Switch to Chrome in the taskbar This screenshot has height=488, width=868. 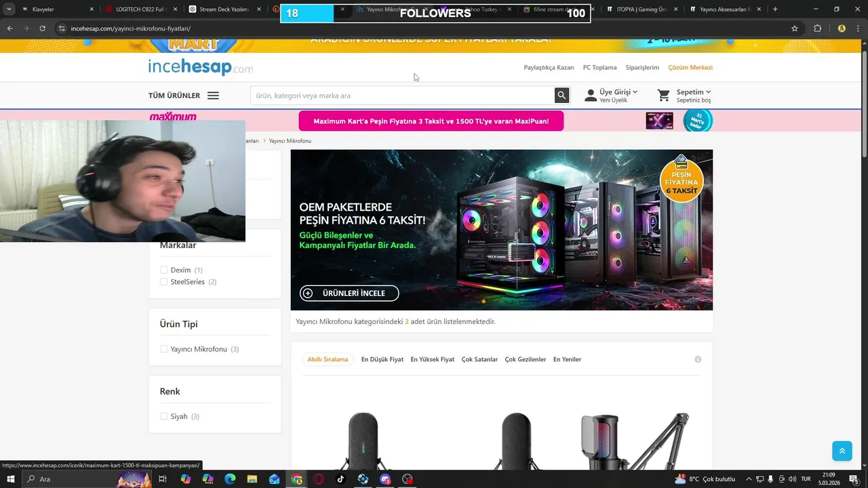point(296,479)
